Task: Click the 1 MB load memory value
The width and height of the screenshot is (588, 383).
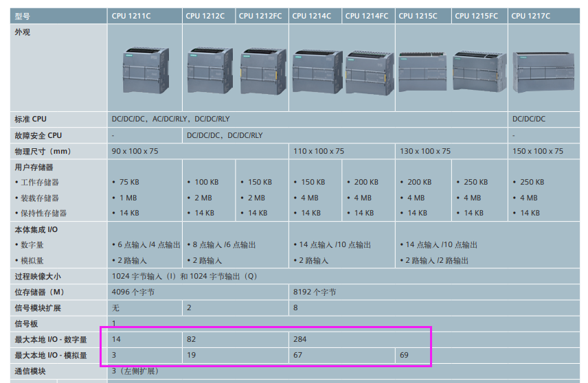Action: [128, 198]
